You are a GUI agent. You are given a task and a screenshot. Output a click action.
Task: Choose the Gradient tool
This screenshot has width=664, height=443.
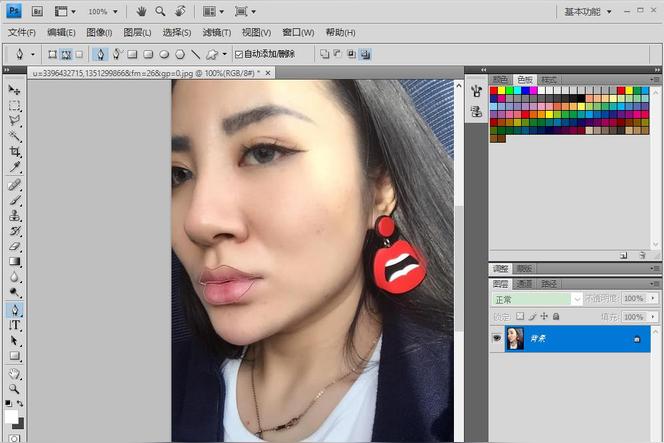click(15, 262)
